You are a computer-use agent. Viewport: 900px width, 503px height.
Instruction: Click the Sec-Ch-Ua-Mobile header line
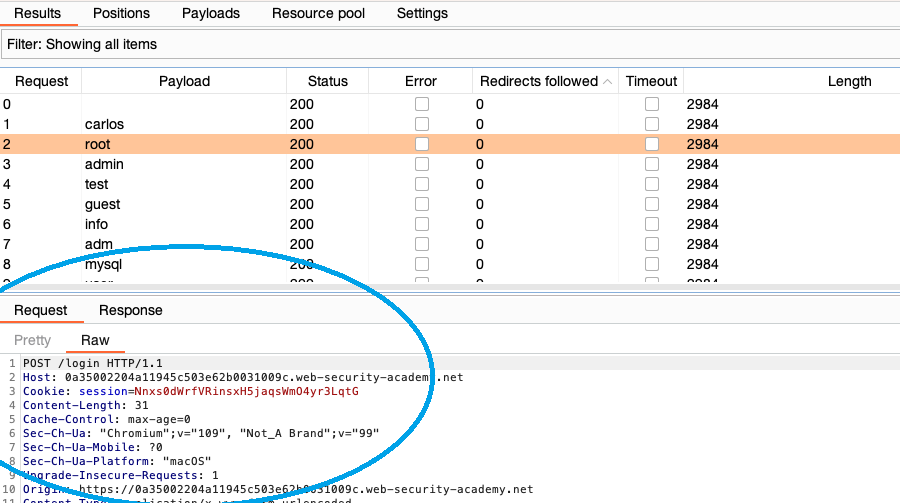(x=92, y=447)
